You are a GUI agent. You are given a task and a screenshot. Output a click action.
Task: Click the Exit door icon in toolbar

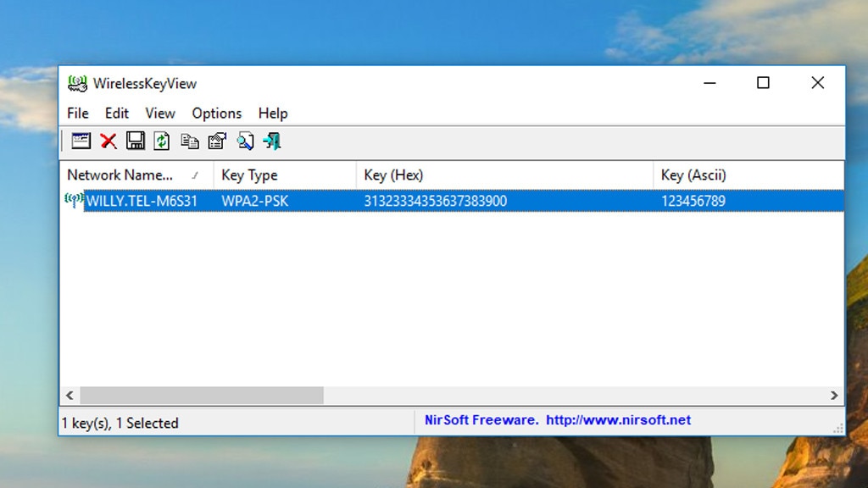click(x=272, y=141)
